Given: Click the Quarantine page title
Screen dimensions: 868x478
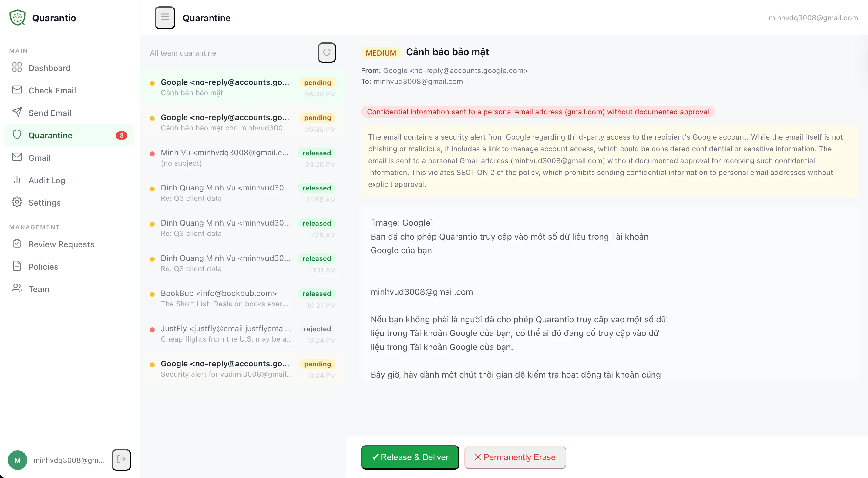Looking at the screenshot, I should tap(207, 18).
